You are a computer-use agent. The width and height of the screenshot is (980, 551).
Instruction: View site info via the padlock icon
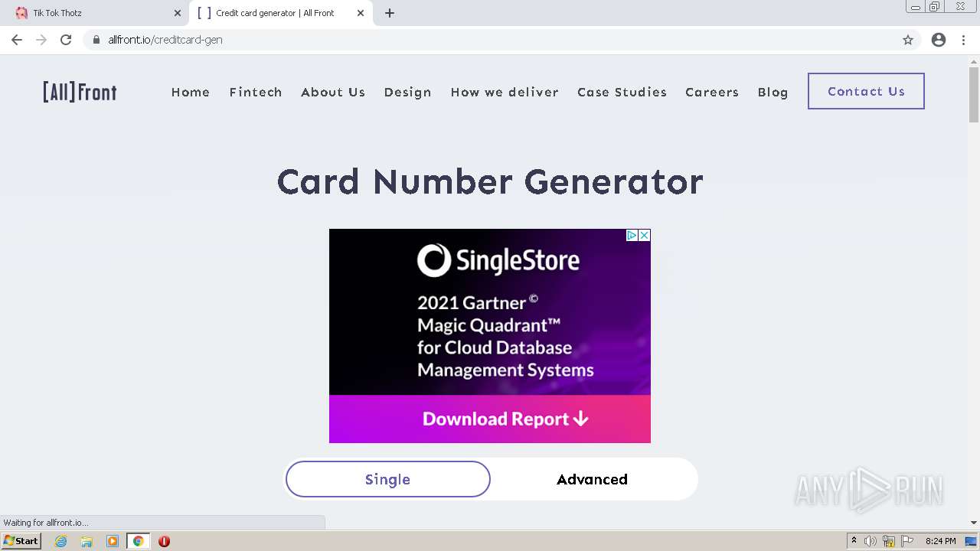click(96, 40)
